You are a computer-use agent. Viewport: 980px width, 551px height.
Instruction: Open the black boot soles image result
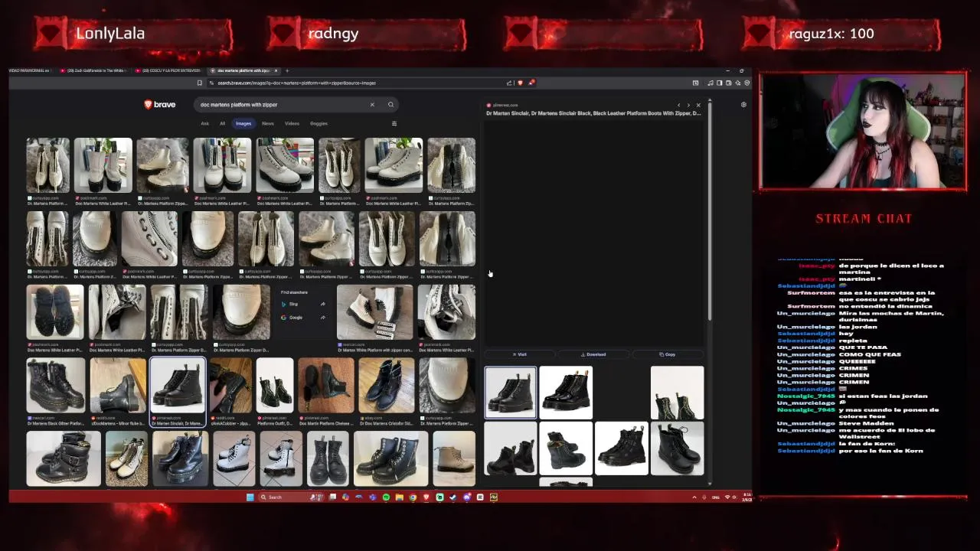55,312
